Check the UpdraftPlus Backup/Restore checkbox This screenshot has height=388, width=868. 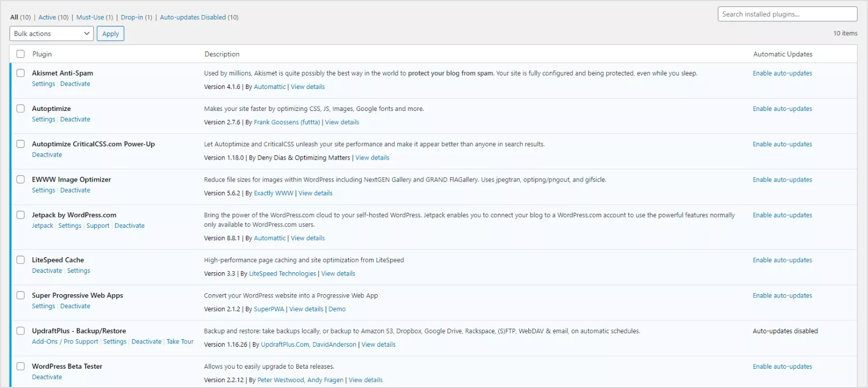point(20,331)
